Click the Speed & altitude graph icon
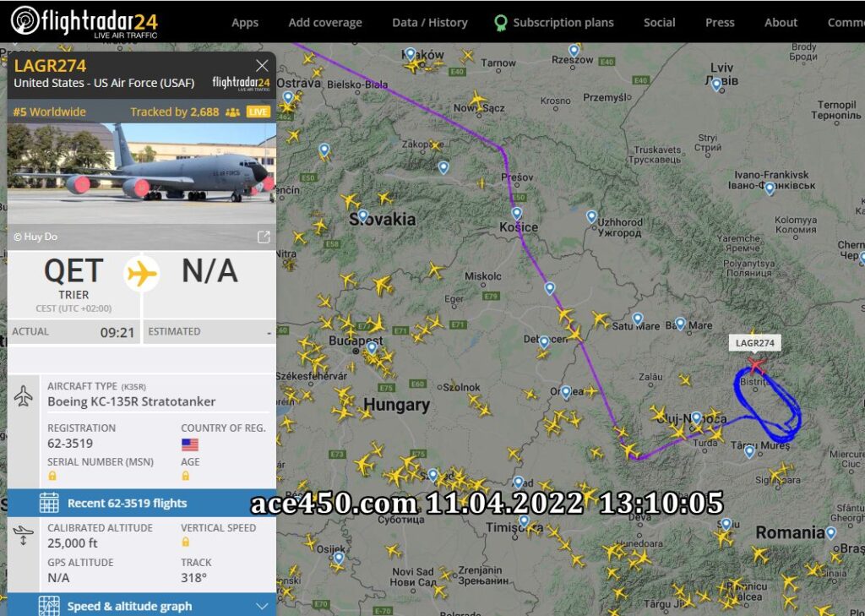The image size is (865, 616). (49, 606)
